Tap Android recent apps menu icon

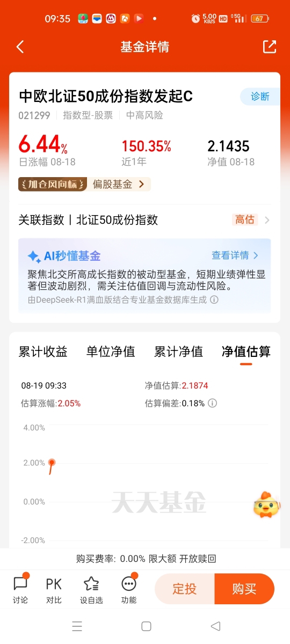[77, 626]
